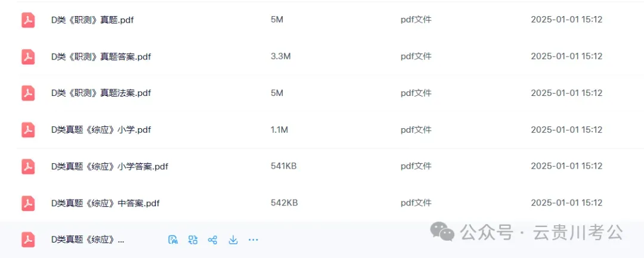The height and width of the screenshot is (258, 644).
Task: Click the 542KB size of 中答案.pdf row
Action: pyautogui.click(x=284, y=203)
